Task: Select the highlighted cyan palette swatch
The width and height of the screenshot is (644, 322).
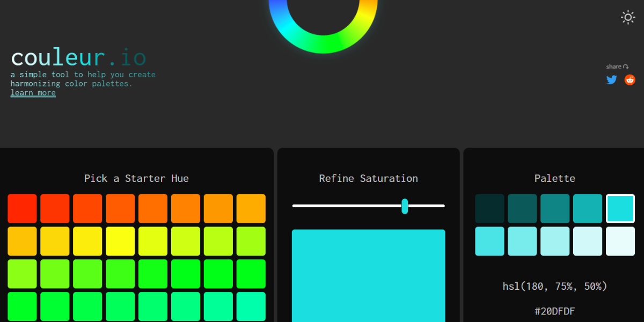Action: (x=620, y=208)
